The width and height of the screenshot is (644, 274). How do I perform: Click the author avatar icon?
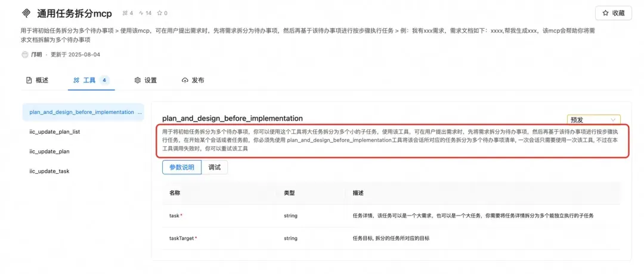(24, 54)
